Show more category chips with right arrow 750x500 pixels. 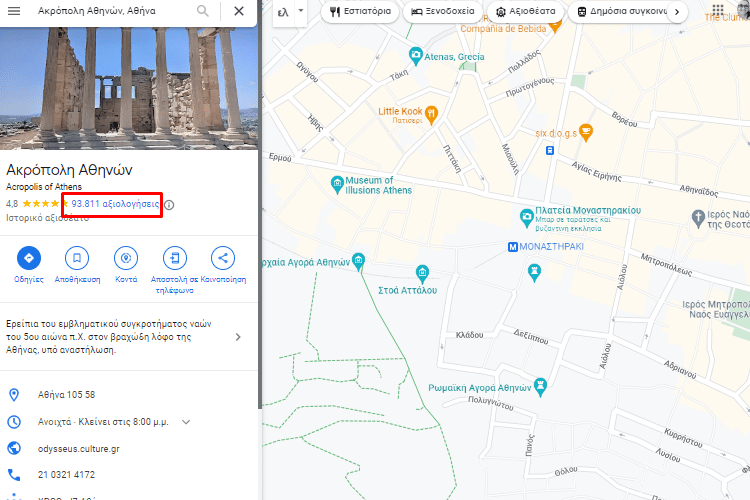[677, 11]
